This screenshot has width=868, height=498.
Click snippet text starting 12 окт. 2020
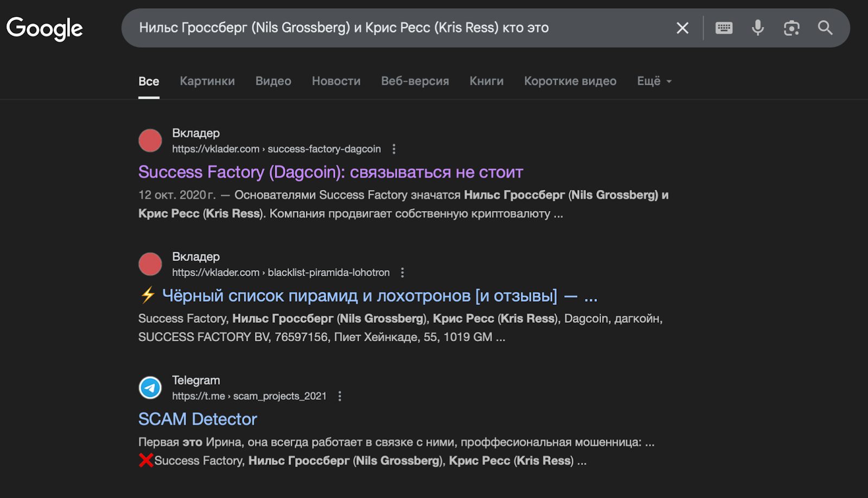coord(403,204)
